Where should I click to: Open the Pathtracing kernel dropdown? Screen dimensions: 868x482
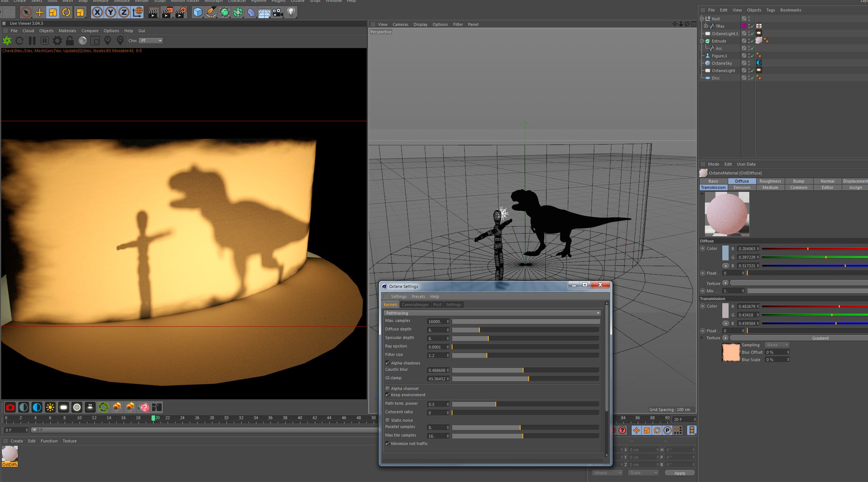pos(492,313)
